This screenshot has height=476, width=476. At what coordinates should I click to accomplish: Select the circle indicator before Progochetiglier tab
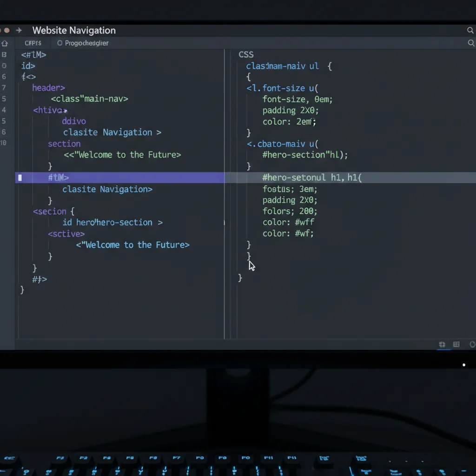(x=59, y=43)
